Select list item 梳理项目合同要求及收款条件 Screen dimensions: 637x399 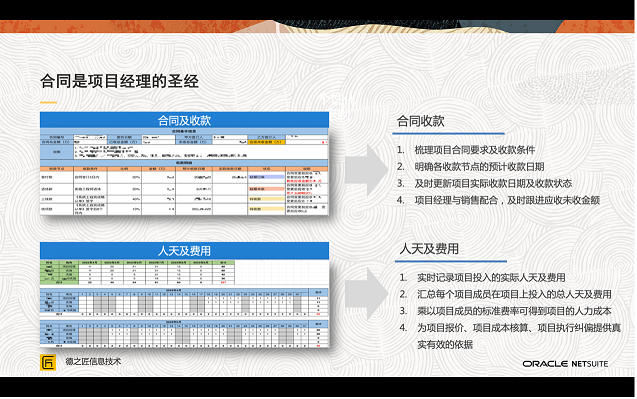click(x=474, y=150)
